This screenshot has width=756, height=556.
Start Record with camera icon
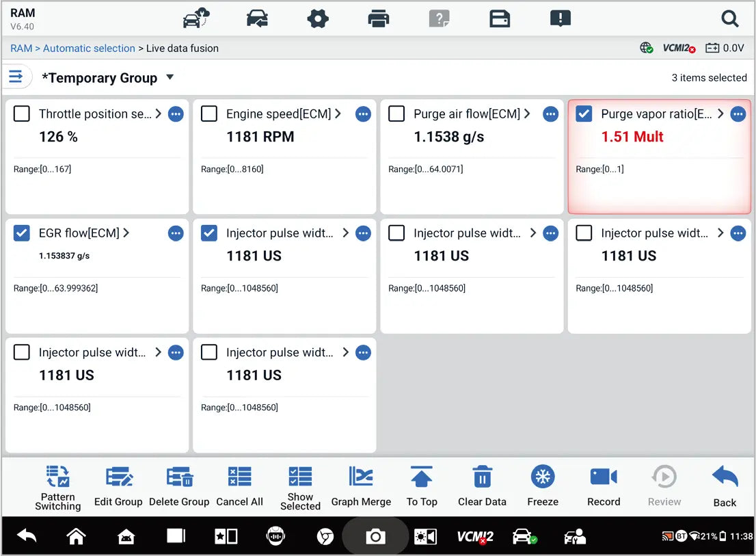[604, 477]
